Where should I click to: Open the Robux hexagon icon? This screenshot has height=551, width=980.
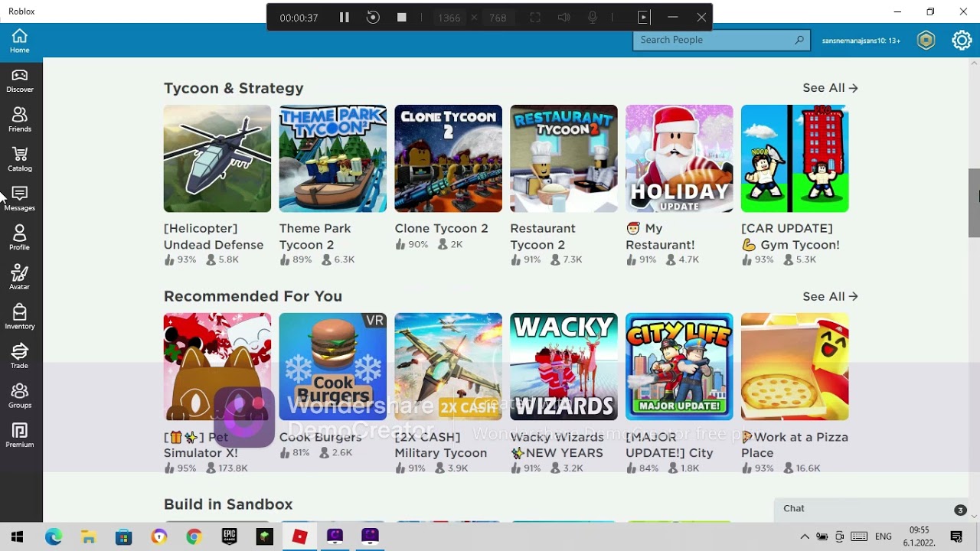coord(926,41)
